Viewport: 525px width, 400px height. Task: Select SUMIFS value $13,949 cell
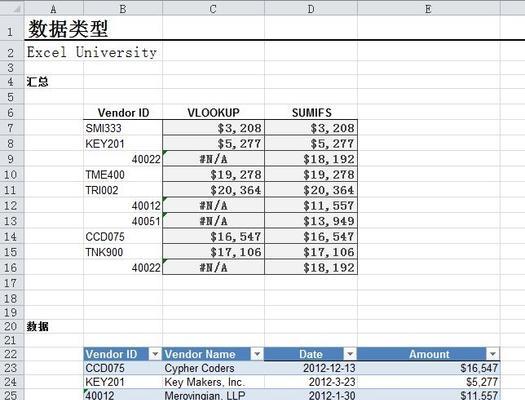[311, 221]
